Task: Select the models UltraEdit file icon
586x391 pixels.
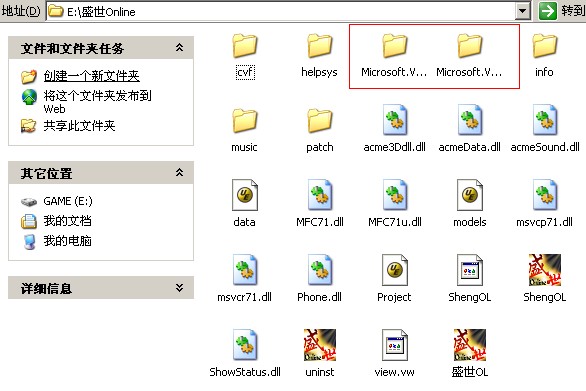Action: (x=470, y=195)
